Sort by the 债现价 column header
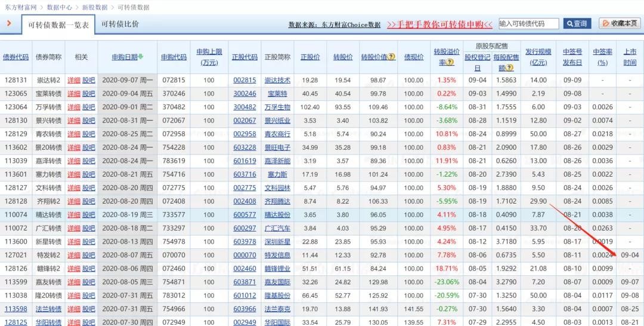This screenshot has height=326, width=644. (x=414, y=57)
